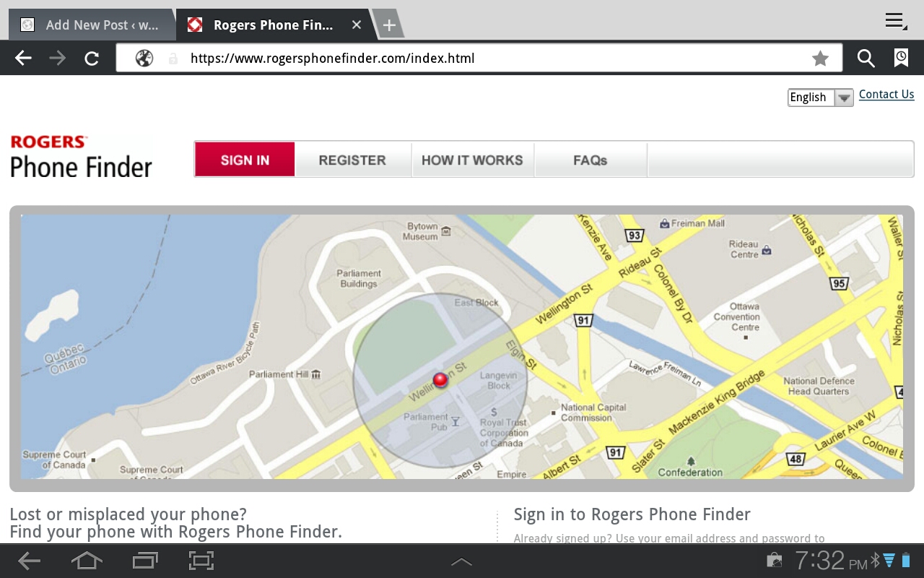Open browser search
This screenshot has height=578, width=924.
865,58
